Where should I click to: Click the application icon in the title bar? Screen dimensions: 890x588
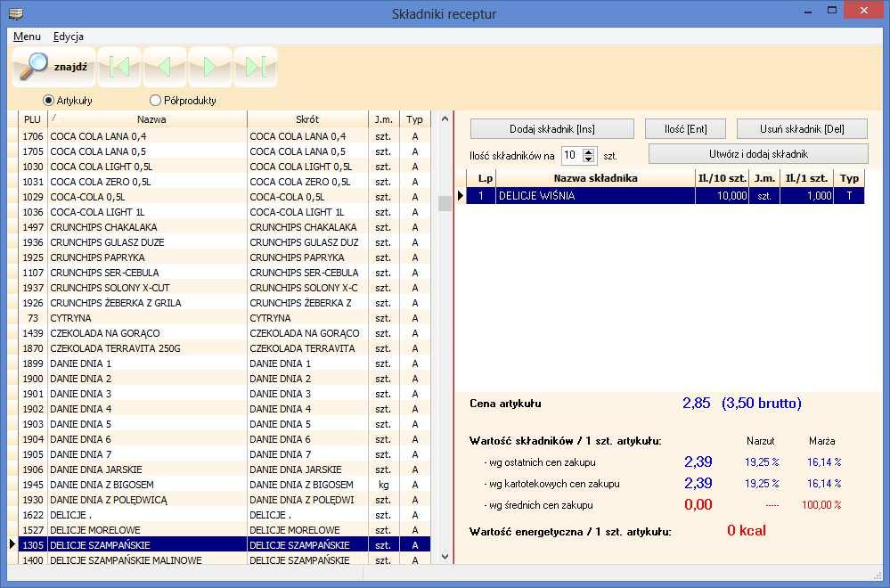(16, 13)
